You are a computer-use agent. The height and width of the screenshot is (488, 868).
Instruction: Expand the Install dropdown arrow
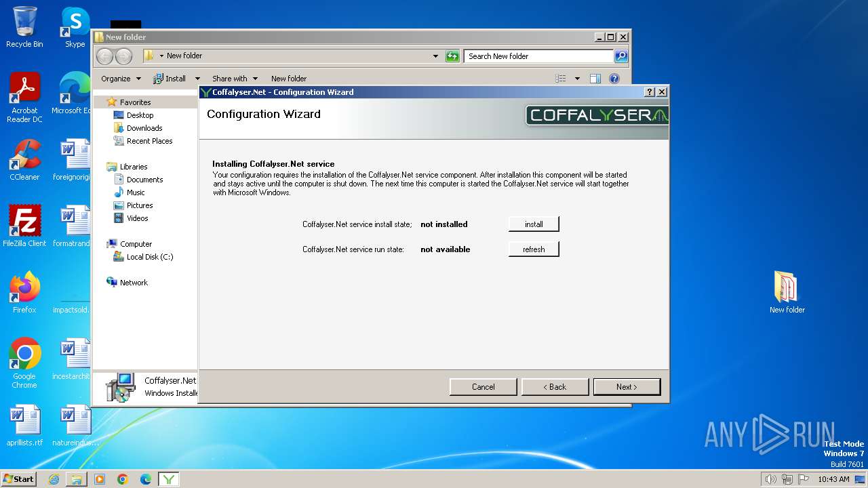197,79
